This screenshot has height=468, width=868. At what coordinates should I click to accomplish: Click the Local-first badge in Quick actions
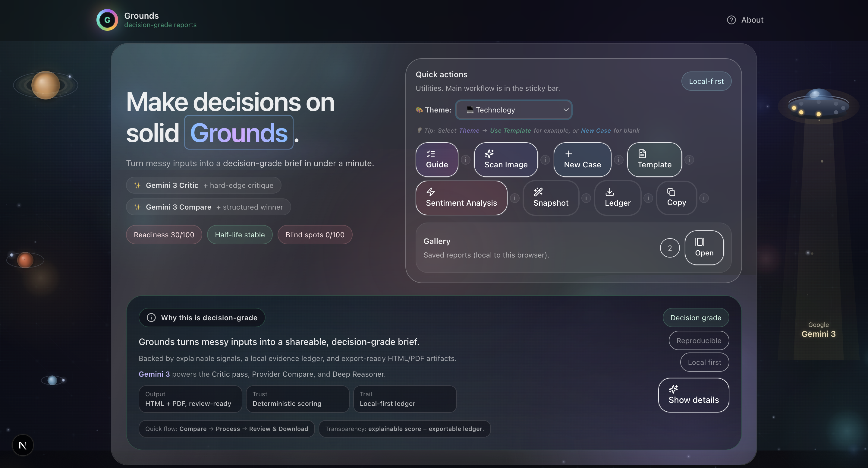tap(706, 81)
